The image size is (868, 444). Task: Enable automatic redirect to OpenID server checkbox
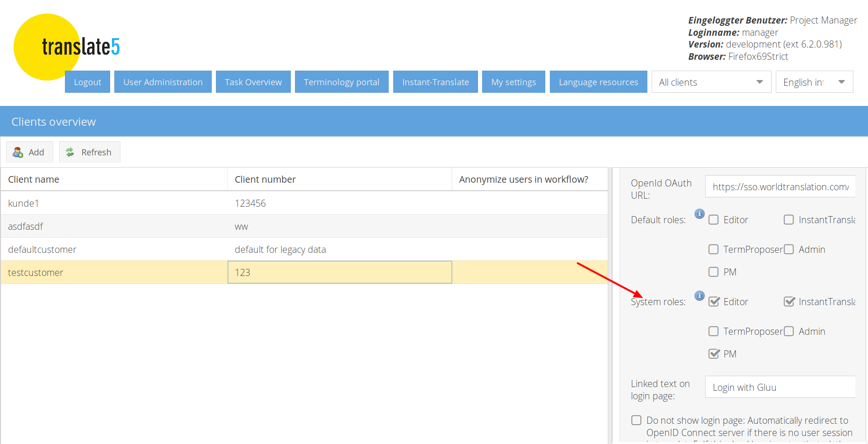637,420
